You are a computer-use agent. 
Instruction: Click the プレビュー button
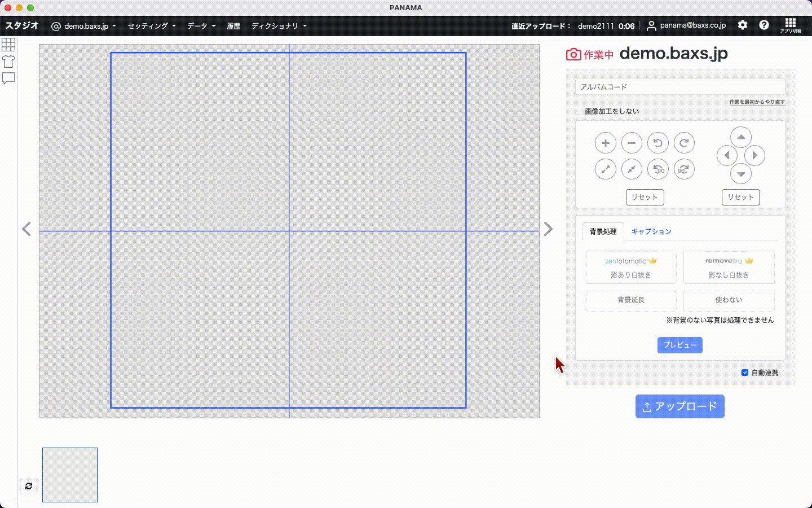(x=679, y=345)
